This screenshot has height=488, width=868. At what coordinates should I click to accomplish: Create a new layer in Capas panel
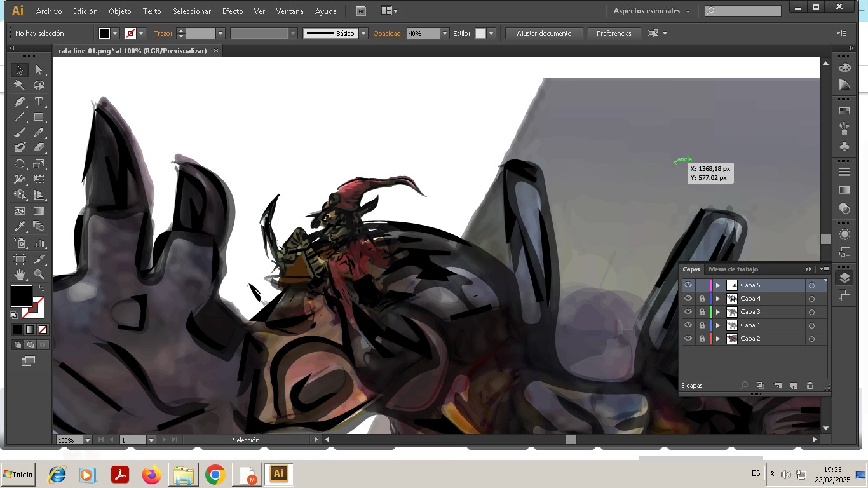[793, 386]
